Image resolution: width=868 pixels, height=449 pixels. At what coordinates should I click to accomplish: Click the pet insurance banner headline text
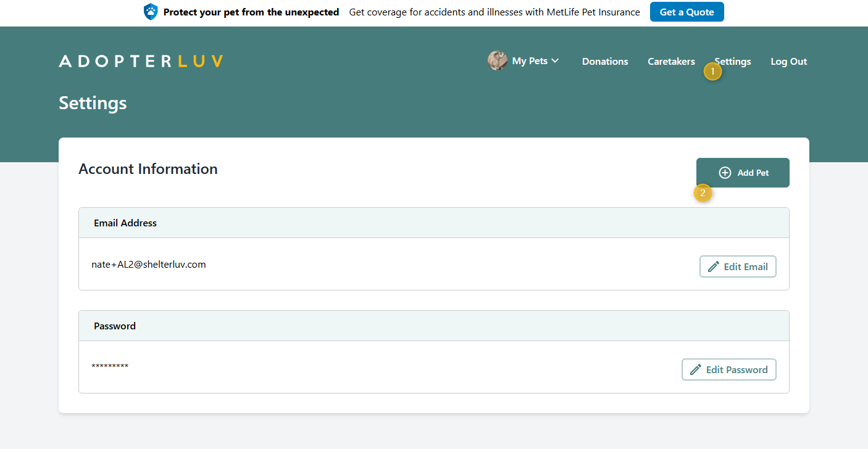point(251,12)
